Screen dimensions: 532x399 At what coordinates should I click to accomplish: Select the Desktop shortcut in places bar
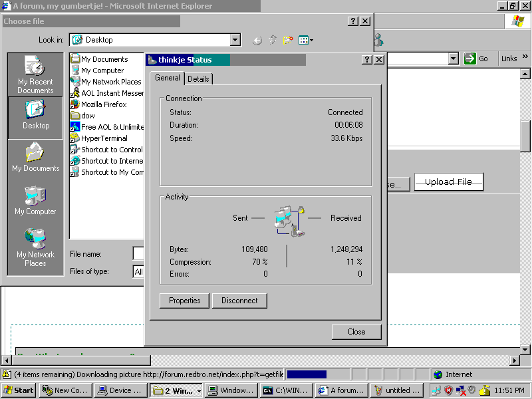35,115
